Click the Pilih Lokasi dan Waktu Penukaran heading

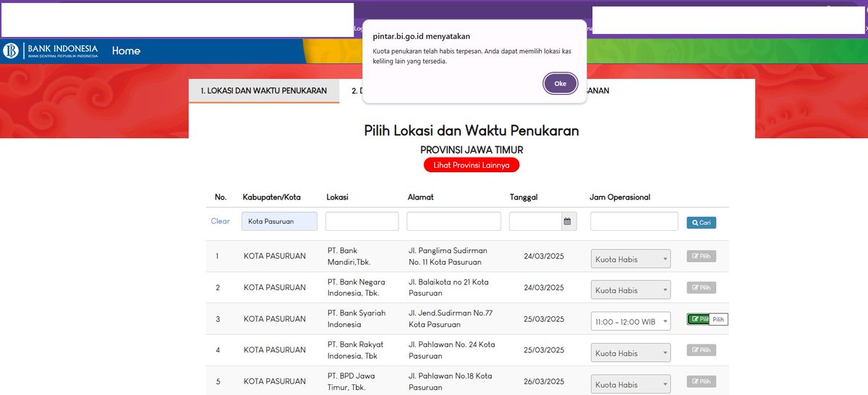pos(472,131)
